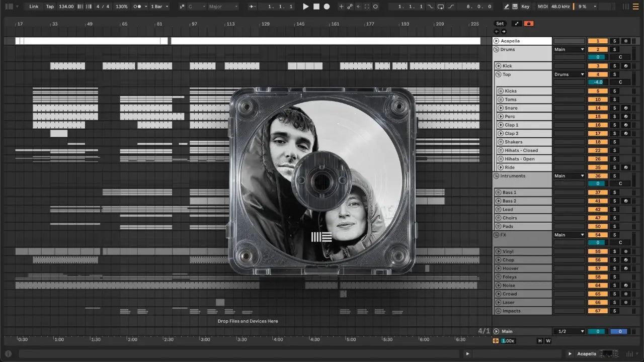The image size is (644, 362).
Task: Collapse the Intruments group track
Action: pos(496,176)
